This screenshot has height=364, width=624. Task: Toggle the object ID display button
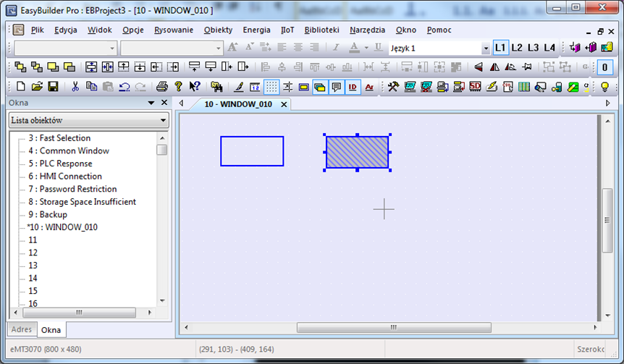353,87
